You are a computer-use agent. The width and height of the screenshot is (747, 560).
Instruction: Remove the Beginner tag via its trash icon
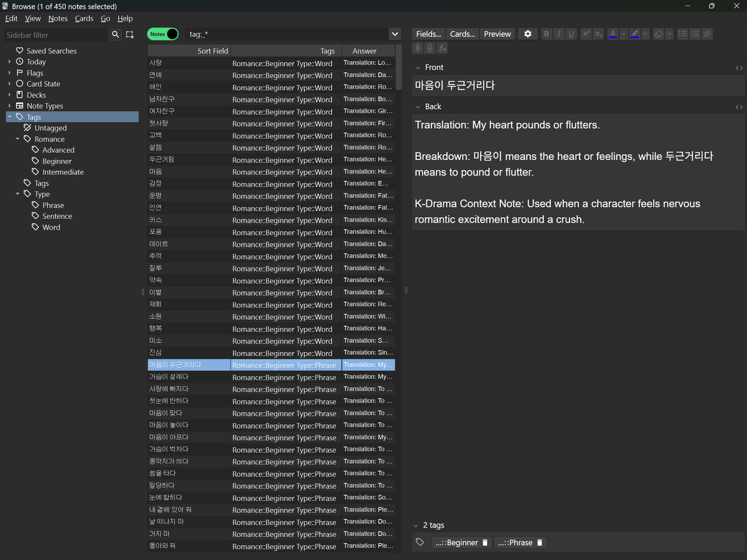(486, 543)
